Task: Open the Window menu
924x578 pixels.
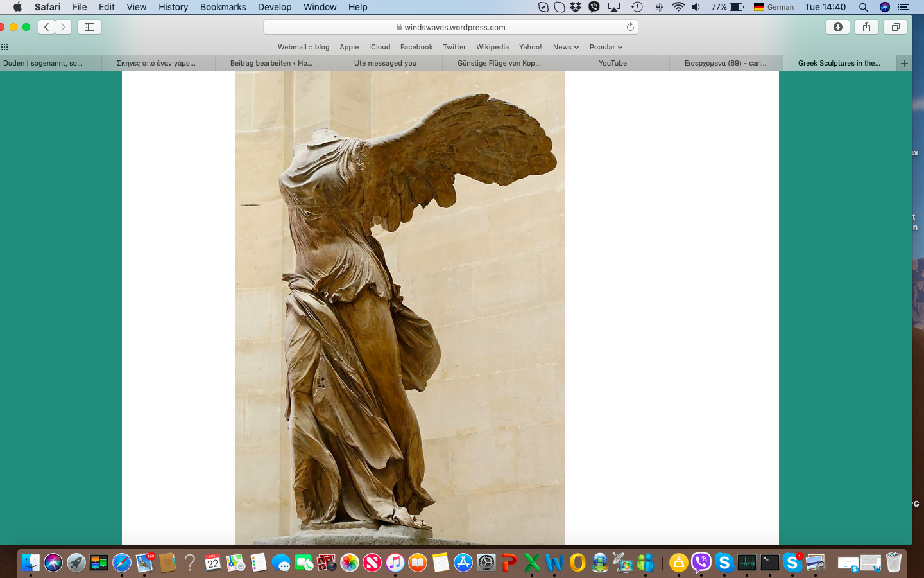Action: pos(320,7)
